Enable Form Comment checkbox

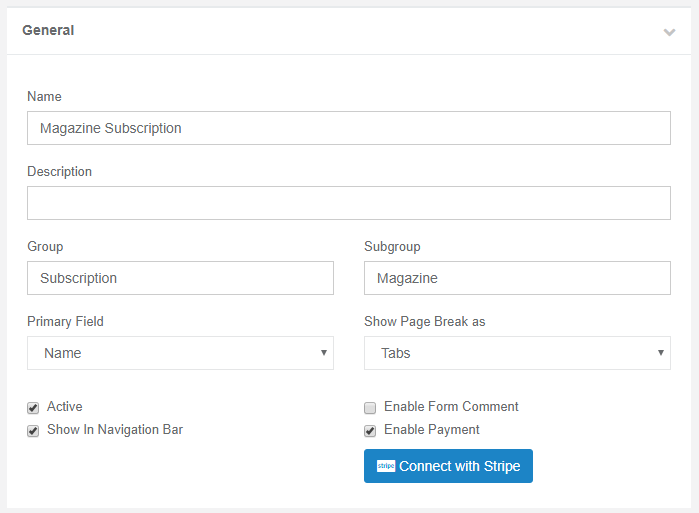point(370,407)
